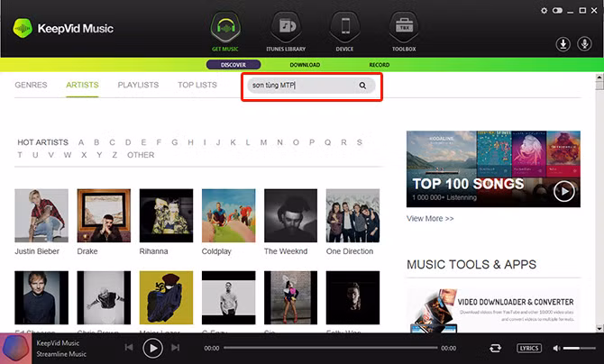Click the microphone record icon at top right

click(583, 43)
